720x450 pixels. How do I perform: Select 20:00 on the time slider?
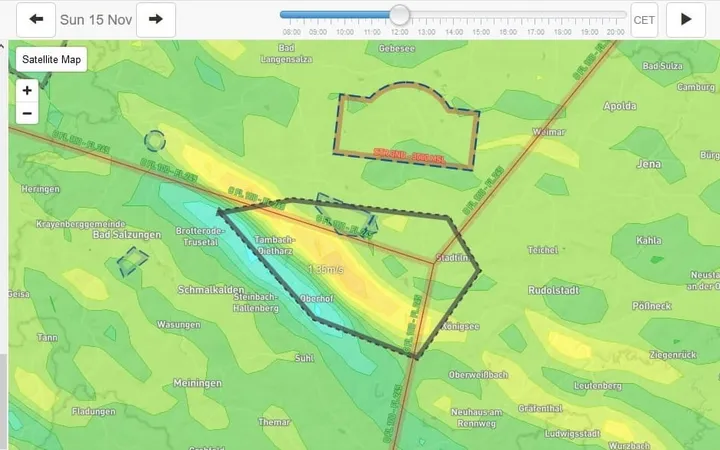click(x=615, y=32)
